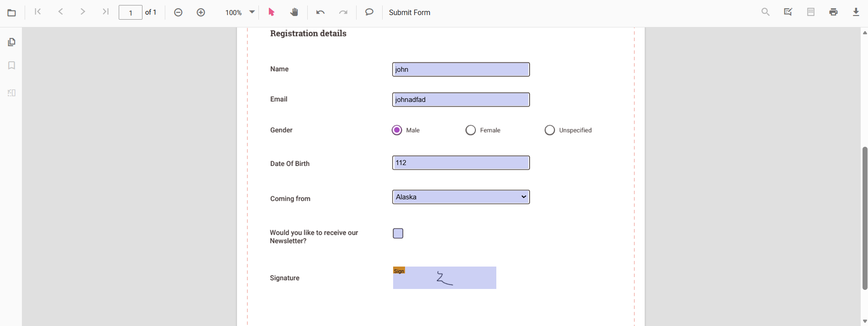Switch to the pan hand tool

click(295, 12)
